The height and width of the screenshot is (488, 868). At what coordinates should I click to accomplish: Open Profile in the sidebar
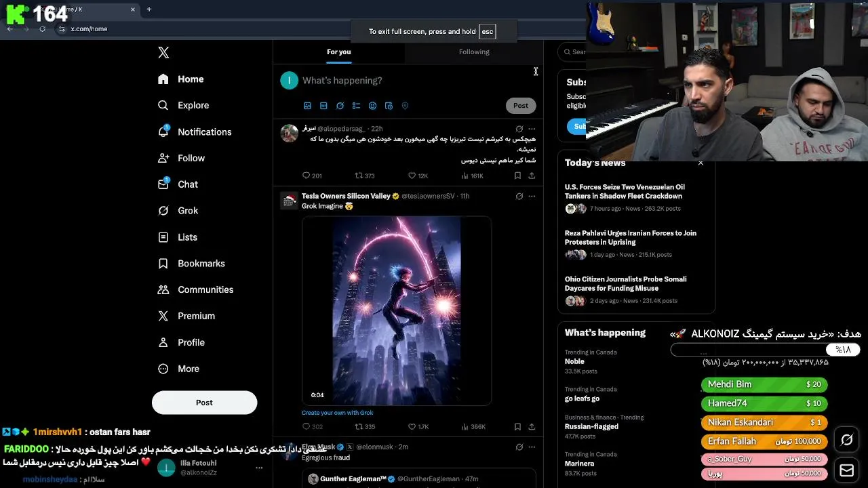(181, 342)
